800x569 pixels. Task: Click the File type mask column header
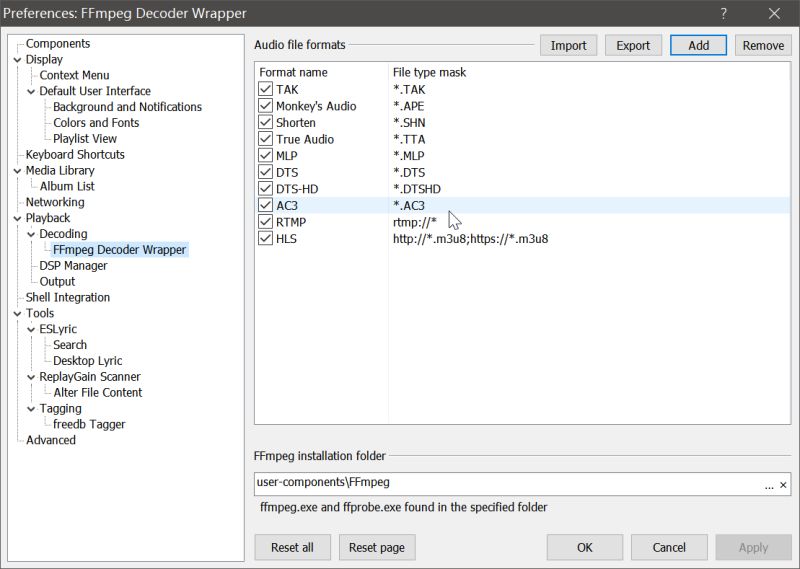[x=430, y=72]
